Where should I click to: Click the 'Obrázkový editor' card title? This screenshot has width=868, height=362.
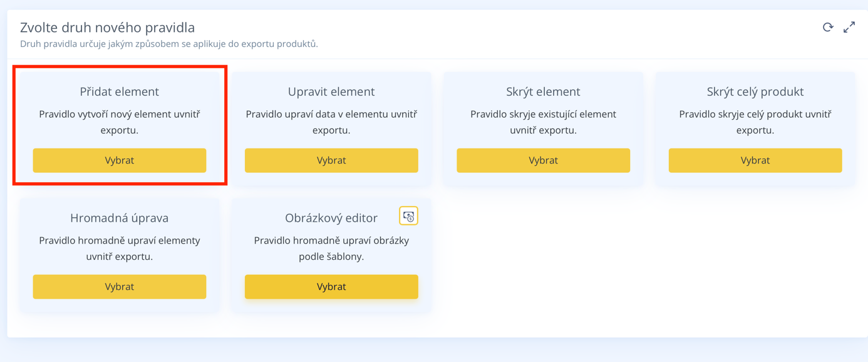331,218
